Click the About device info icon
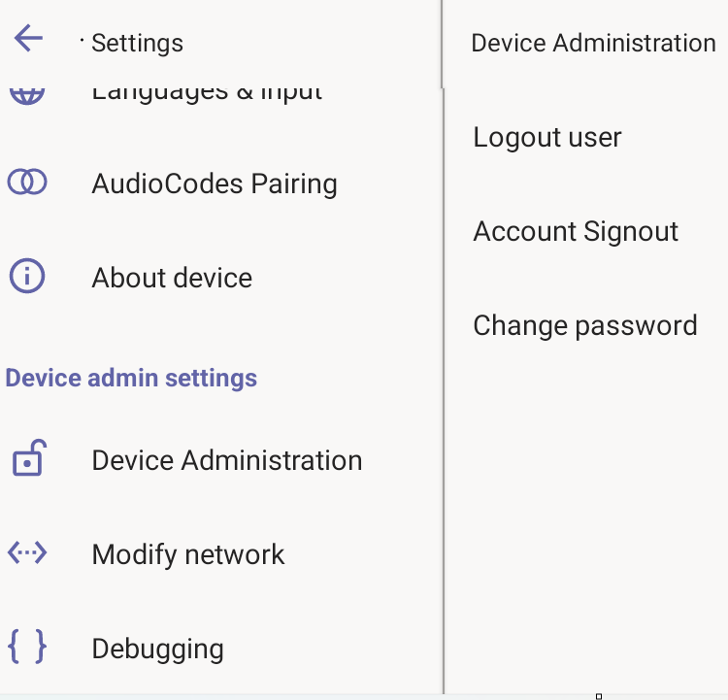728x700 pixels. (27, 276)
